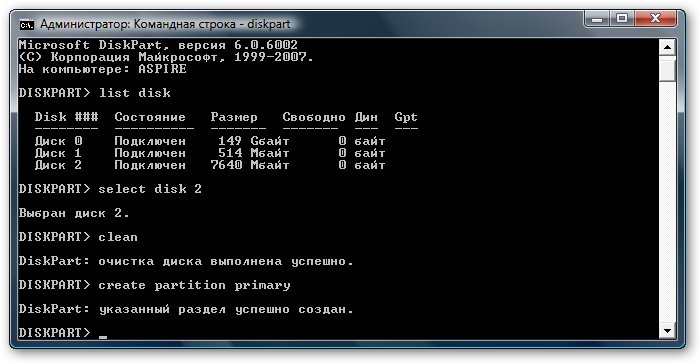
Task: Click the size value '149 Gбайт'
Action: 254,141
